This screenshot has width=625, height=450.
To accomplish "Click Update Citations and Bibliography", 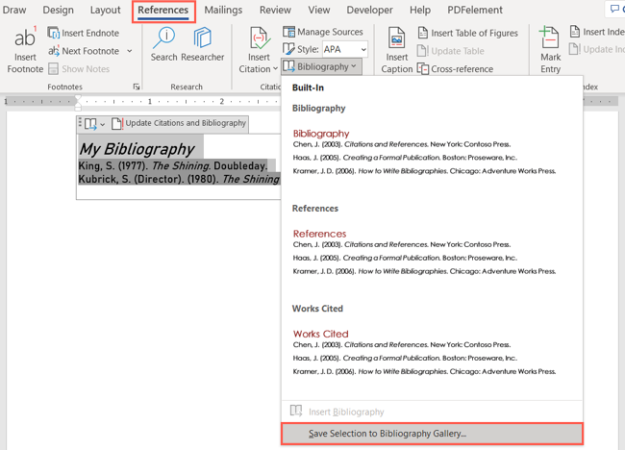I will tap(179, 124).
